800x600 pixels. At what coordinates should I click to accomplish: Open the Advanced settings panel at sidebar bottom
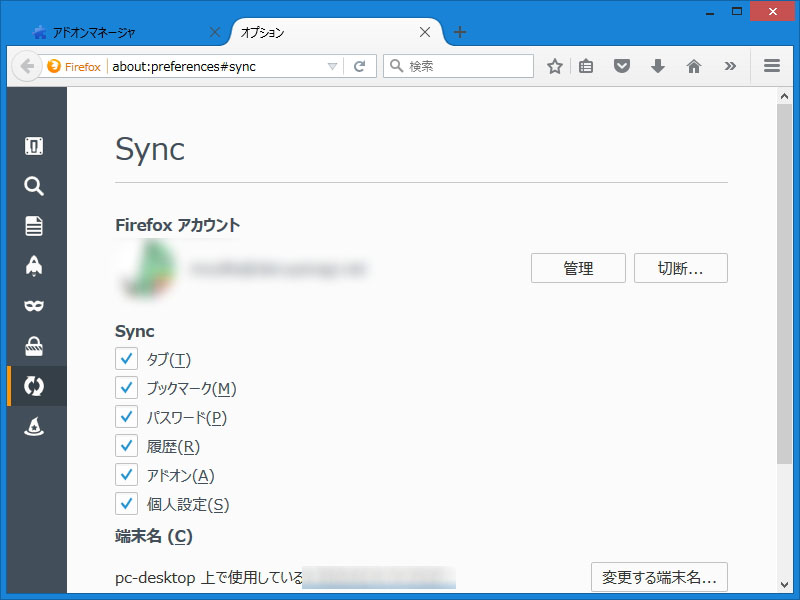tap(34, 426)
